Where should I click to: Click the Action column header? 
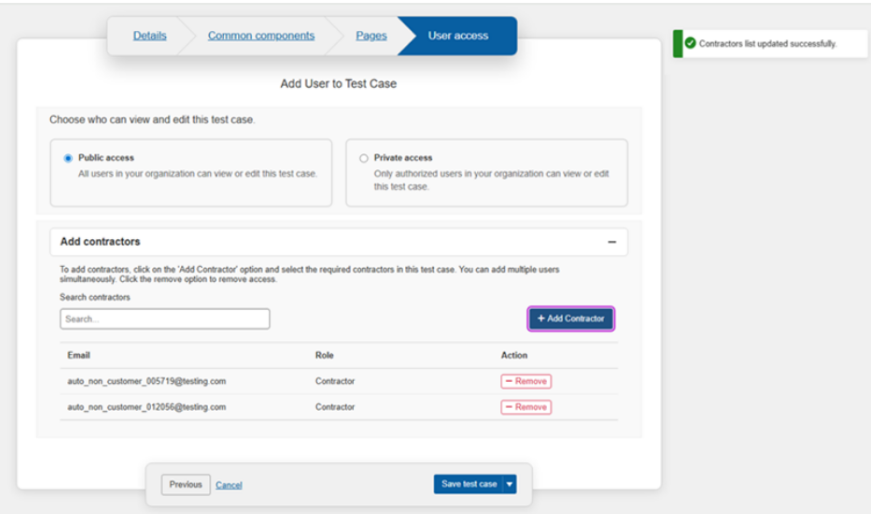point(514,355)
